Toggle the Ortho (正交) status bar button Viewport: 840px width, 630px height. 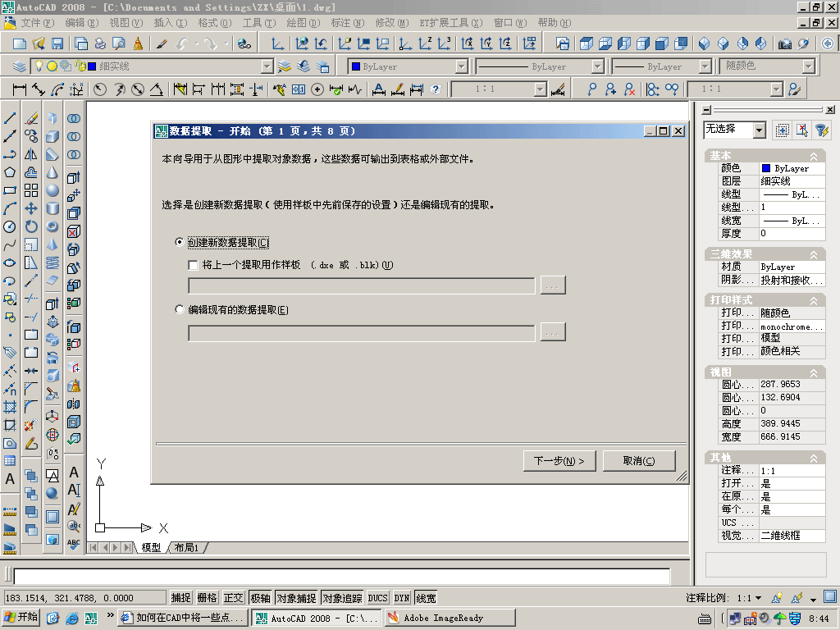234,598
